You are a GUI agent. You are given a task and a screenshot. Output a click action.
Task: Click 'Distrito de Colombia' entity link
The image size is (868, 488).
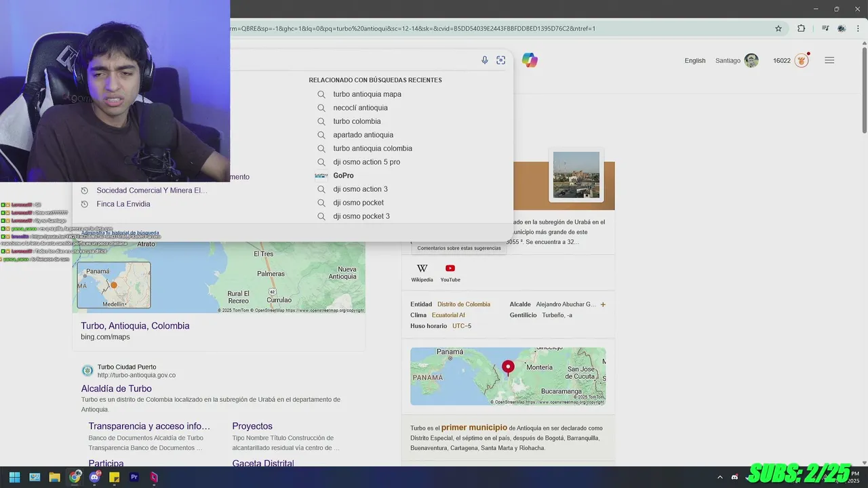464,304
